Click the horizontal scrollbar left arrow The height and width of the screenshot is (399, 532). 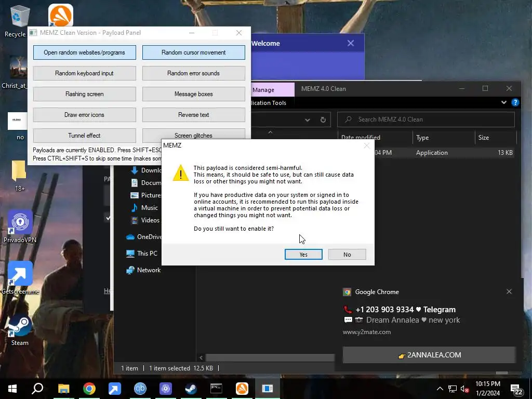(x=201, y=357)
